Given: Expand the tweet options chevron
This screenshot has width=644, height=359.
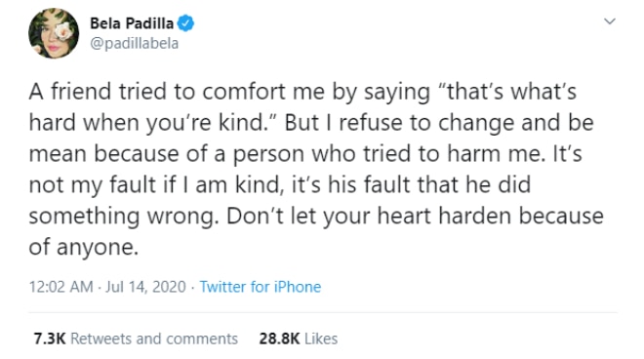Looking at the screenshot, I should pos(610,20).
